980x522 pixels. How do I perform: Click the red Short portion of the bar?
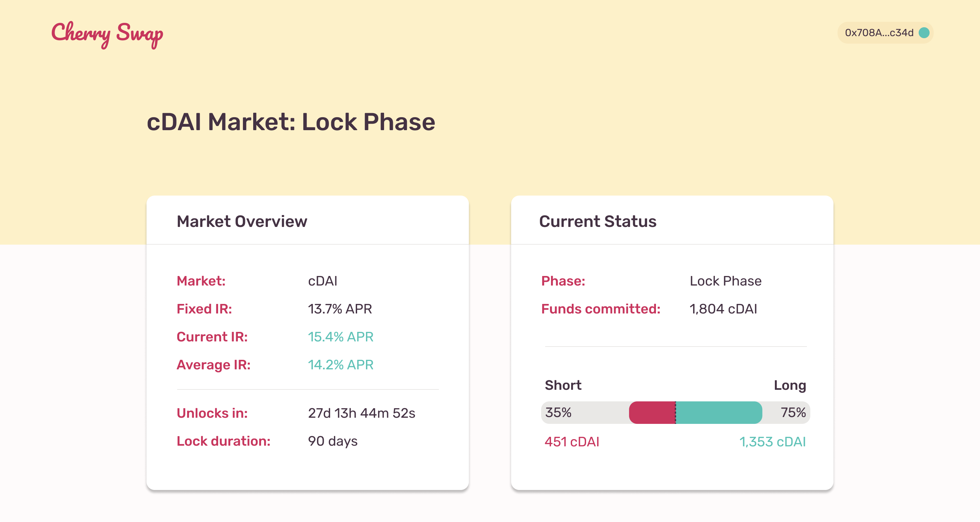pos(652,412)
